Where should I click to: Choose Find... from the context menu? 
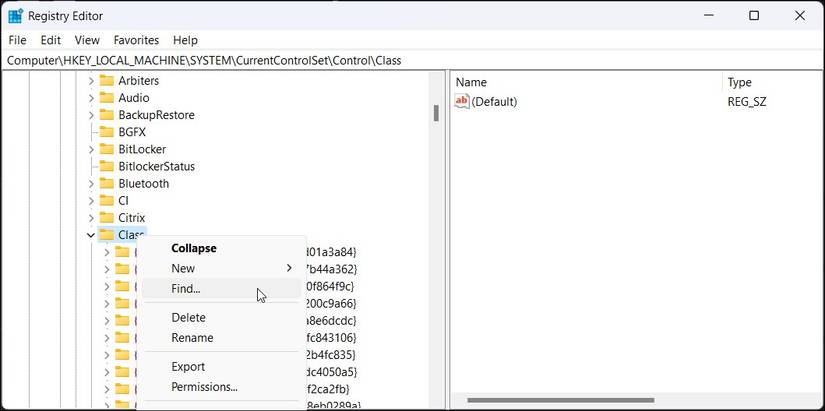click(x=186, y=289)
